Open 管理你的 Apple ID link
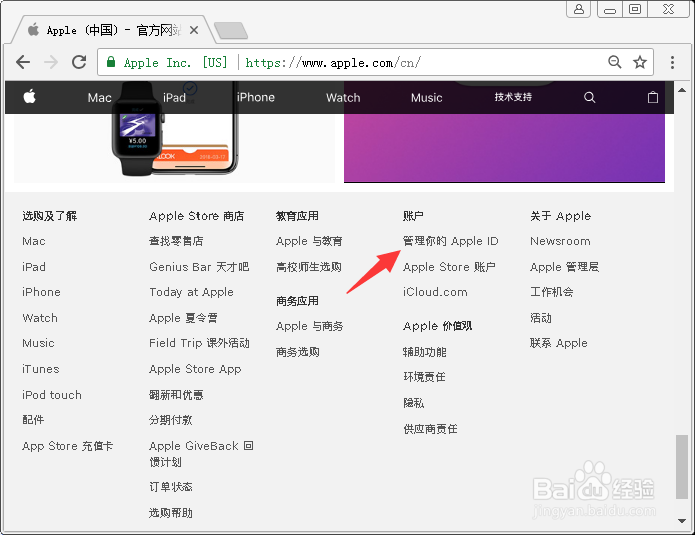This screenshot has width=695, height=535. click(450, 241)
